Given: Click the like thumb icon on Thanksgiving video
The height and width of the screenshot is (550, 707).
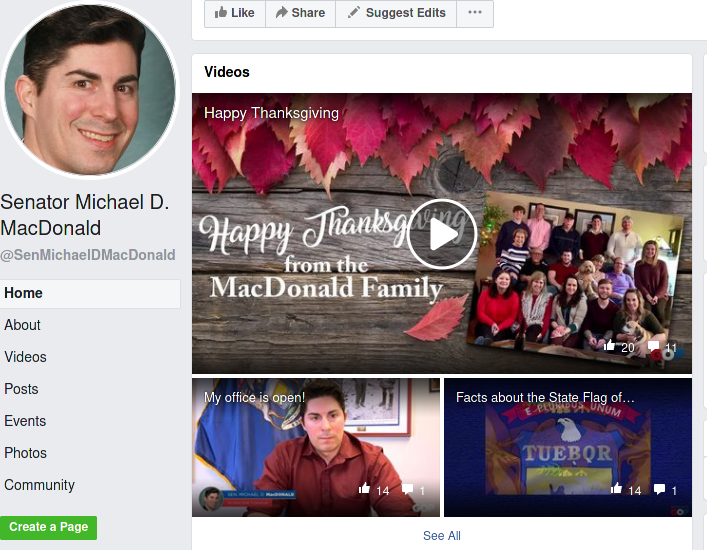Looking at the screenshot, I should (x=609, y=345).
